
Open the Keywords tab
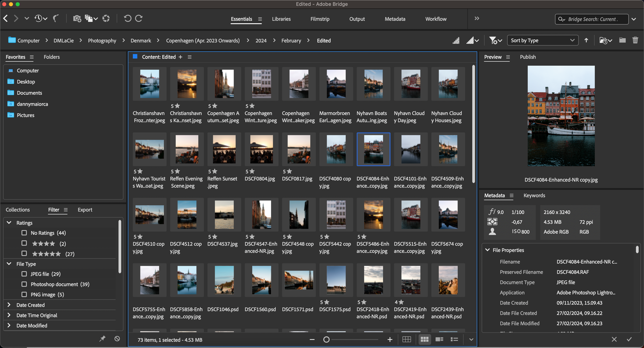coord(534,195)
